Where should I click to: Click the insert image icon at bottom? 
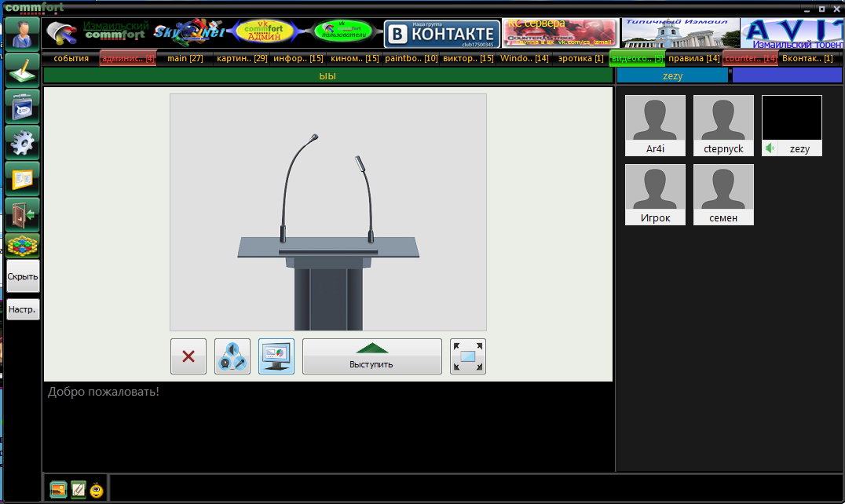tap(58, 490)
